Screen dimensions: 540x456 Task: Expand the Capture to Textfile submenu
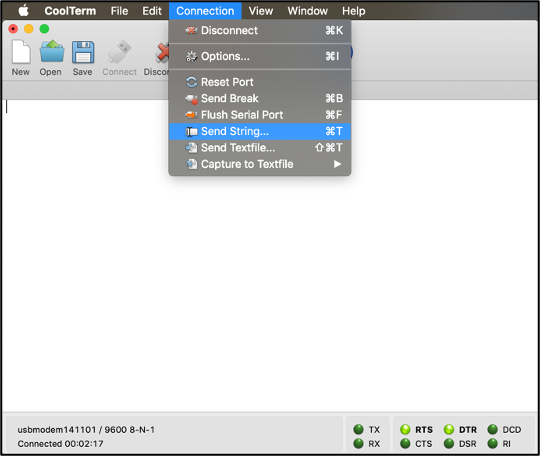pyautogui.click(x=260, y=164)
